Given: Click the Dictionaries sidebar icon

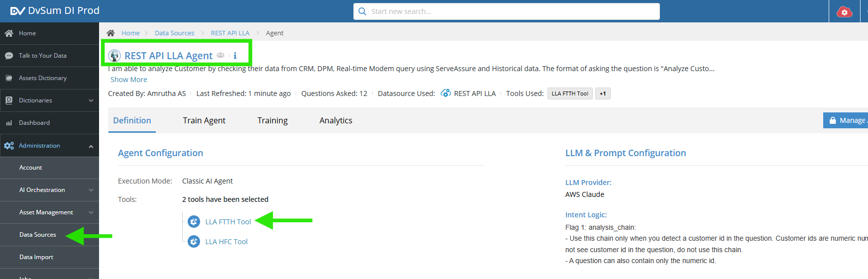Looking at the screenshot, I should pos(9,100).
